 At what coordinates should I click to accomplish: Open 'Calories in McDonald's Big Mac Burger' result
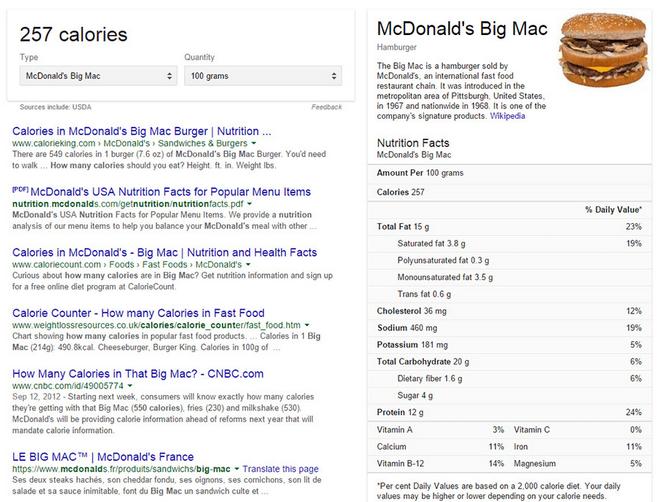click(141, 131)
